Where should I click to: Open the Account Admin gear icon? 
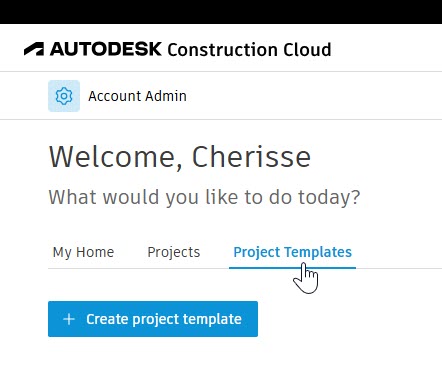click(64, 96)
